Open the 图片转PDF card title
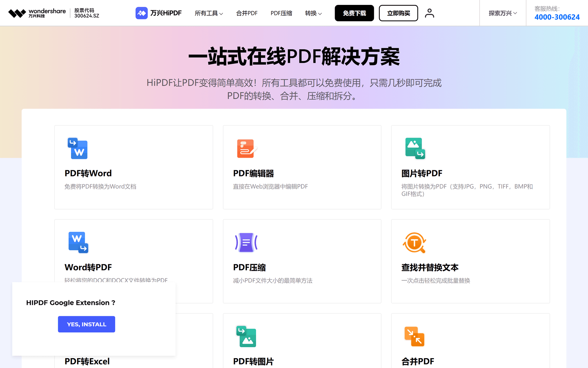 (422, 173)
